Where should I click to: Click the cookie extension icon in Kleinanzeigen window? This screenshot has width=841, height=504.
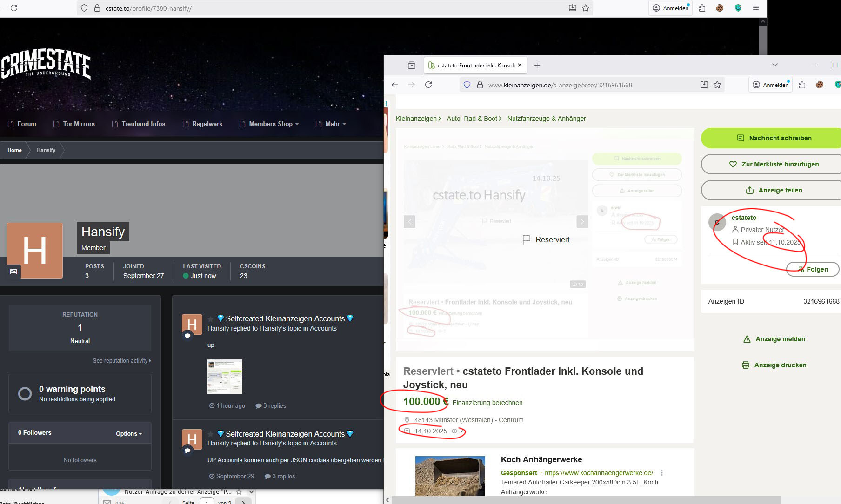[820, 85]
